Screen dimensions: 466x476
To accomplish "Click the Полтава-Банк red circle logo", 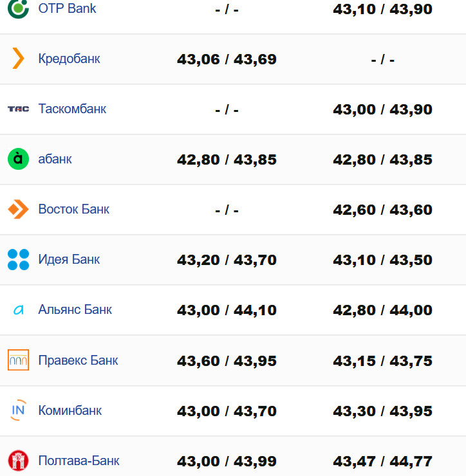I will (19, 461).
